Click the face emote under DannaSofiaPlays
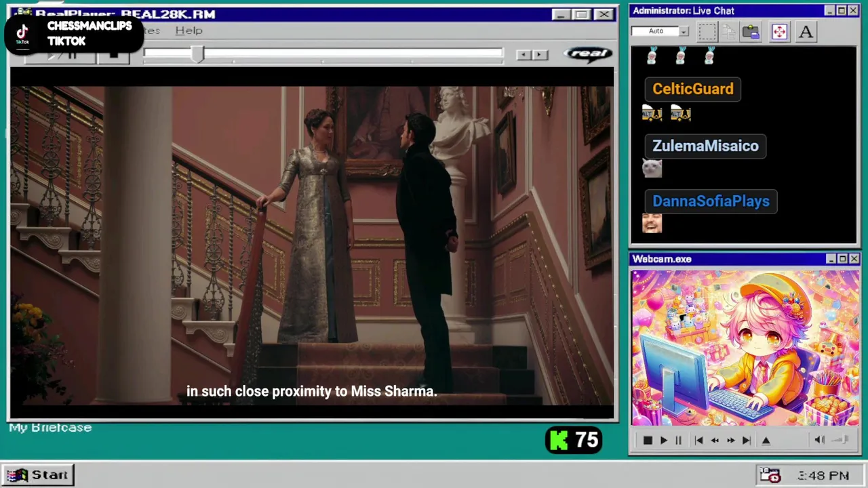 (652, 223)
